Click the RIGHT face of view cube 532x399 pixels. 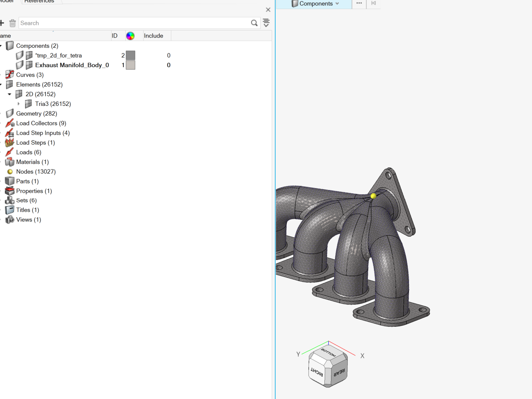coord(316,371)
